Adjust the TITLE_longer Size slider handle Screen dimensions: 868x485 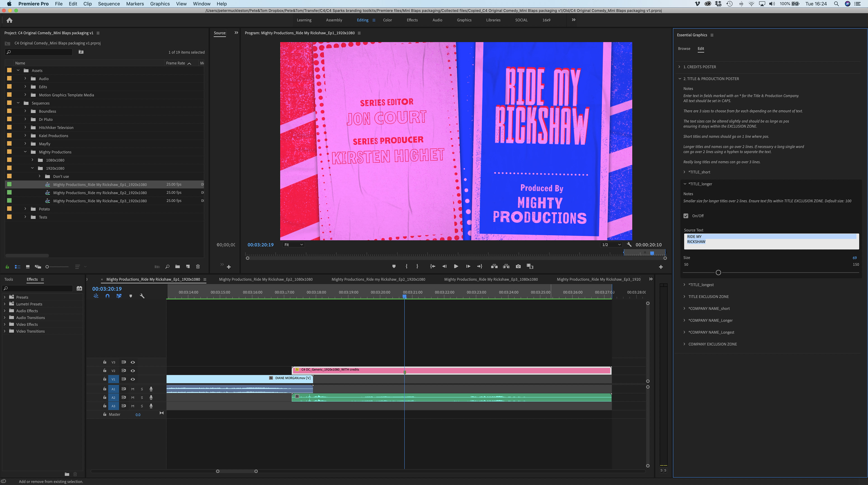718,273
